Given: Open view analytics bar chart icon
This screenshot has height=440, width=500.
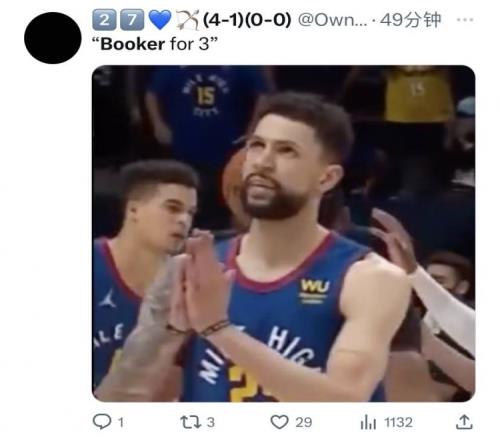Looking at the screenshot, I should (x=368, y=422).
